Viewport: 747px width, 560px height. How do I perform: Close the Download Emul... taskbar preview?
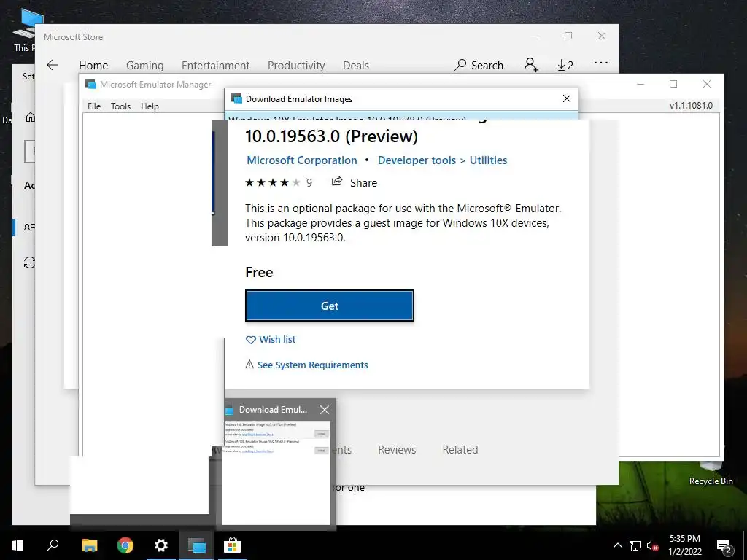pos(325,410)
